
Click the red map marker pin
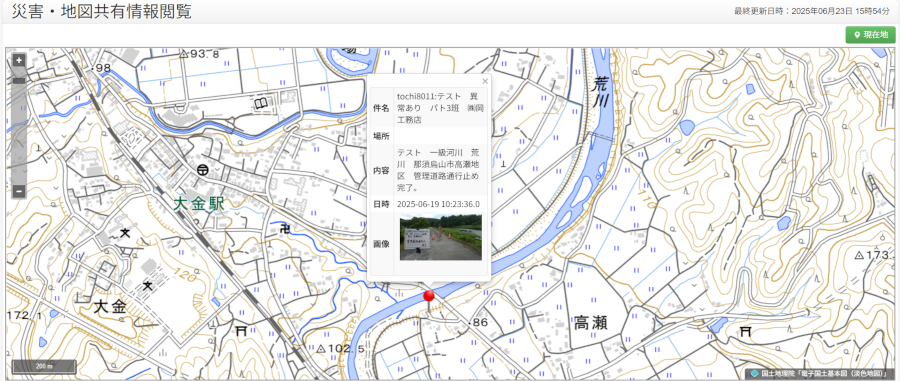428,296
